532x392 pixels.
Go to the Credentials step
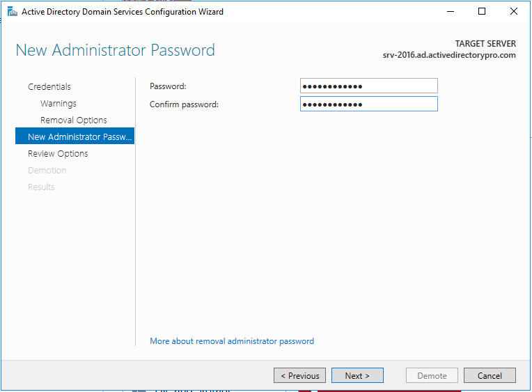click(x=49, y=86)
